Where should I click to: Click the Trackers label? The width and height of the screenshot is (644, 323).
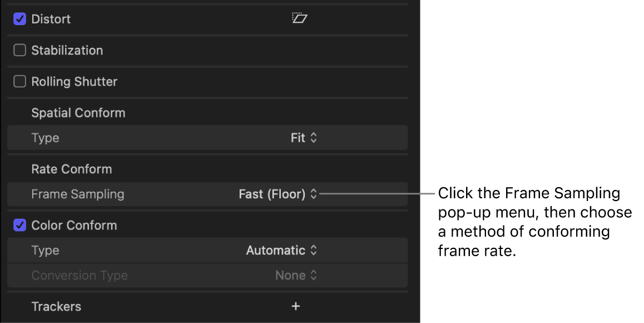click(56, 306)
